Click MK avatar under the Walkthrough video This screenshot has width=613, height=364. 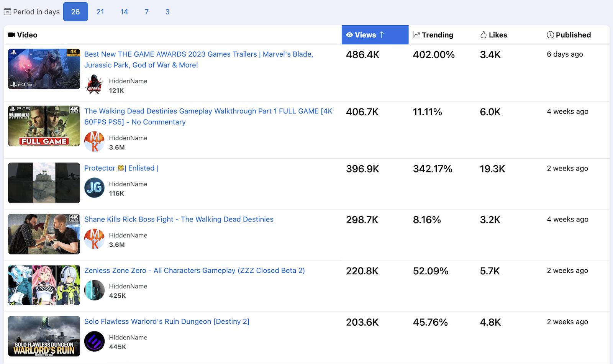(x=94, y=142)
